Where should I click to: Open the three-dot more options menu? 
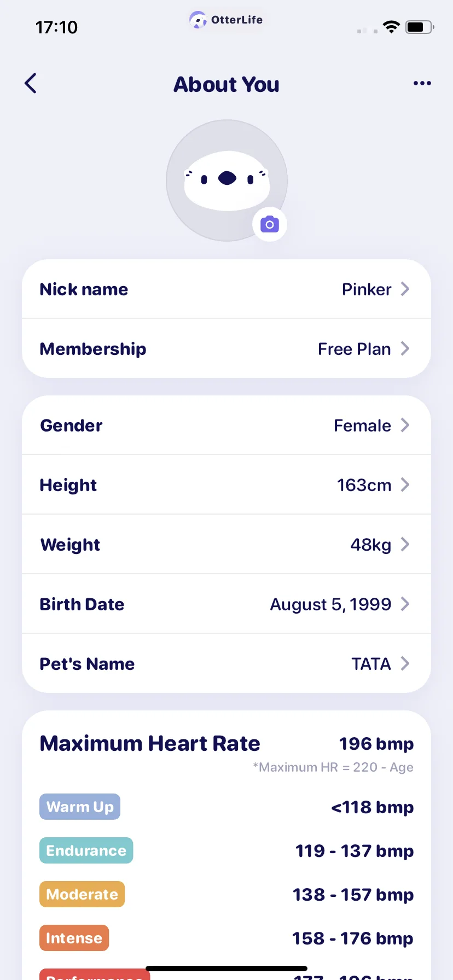pyautogui.click(x=422, y=83)
